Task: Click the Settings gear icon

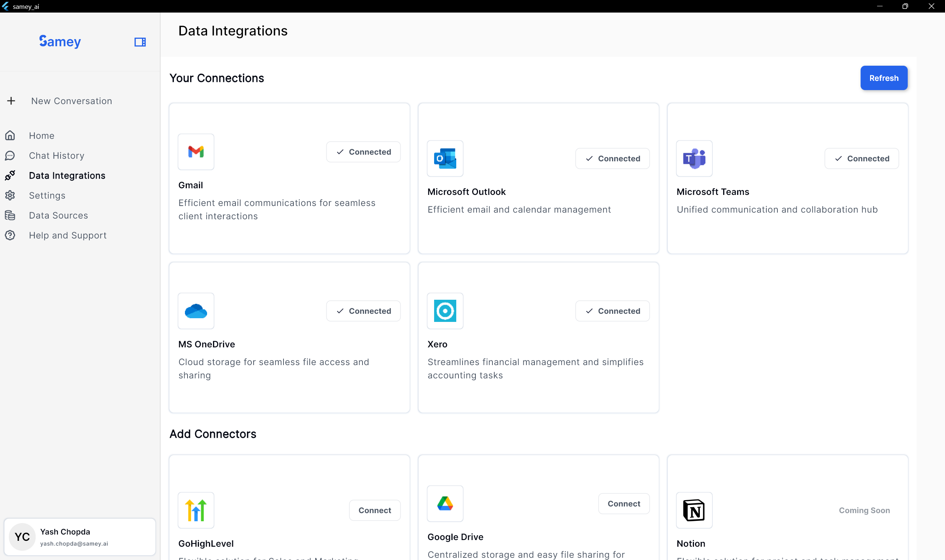Action: point(10,196)
